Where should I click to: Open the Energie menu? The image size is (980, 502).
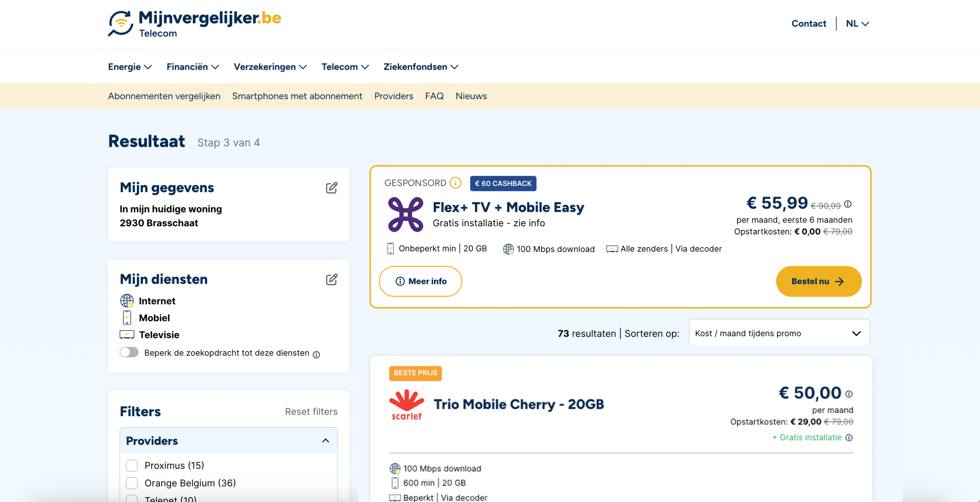[x=130, y=67]
